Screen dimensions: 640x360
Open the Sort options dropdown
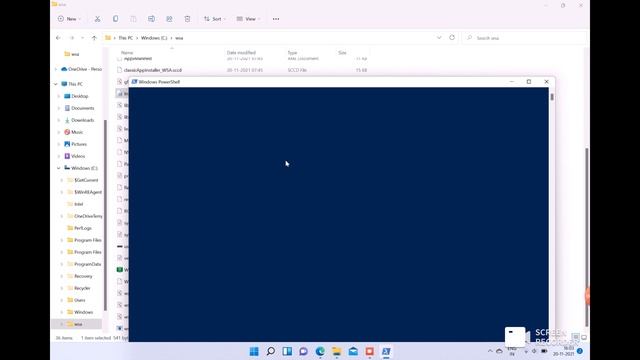(x=215, y=19)
